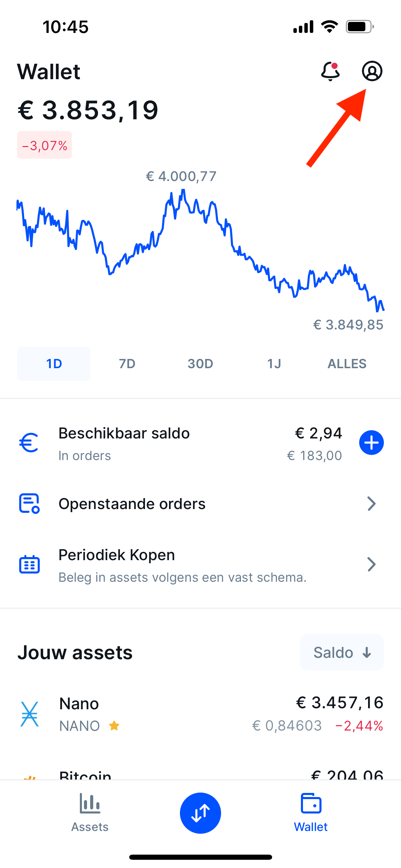Image resolution: width=401 pixels, height=868 pixels.
Task: Expand Openstaande orders via chevron
Action: coord(372,504)
